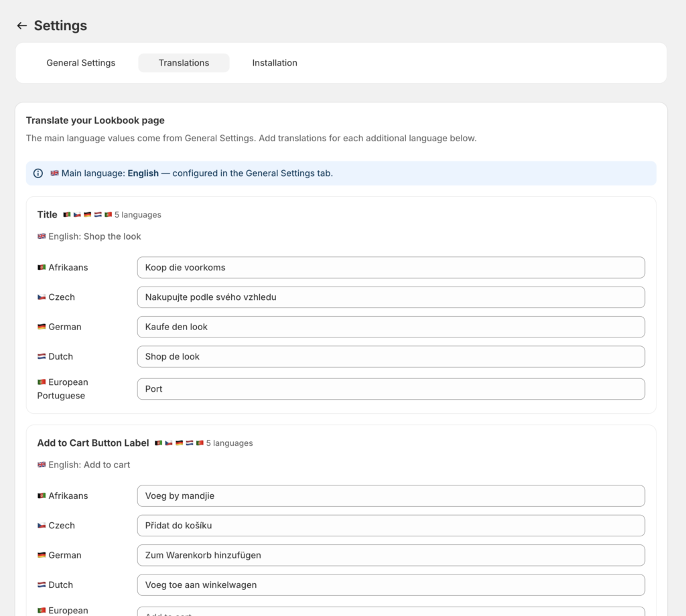The width and height of the screenshot is (686, 616).
Task: Focus the Czech 'Přidat do košíku' field
Action: [391, 526]
